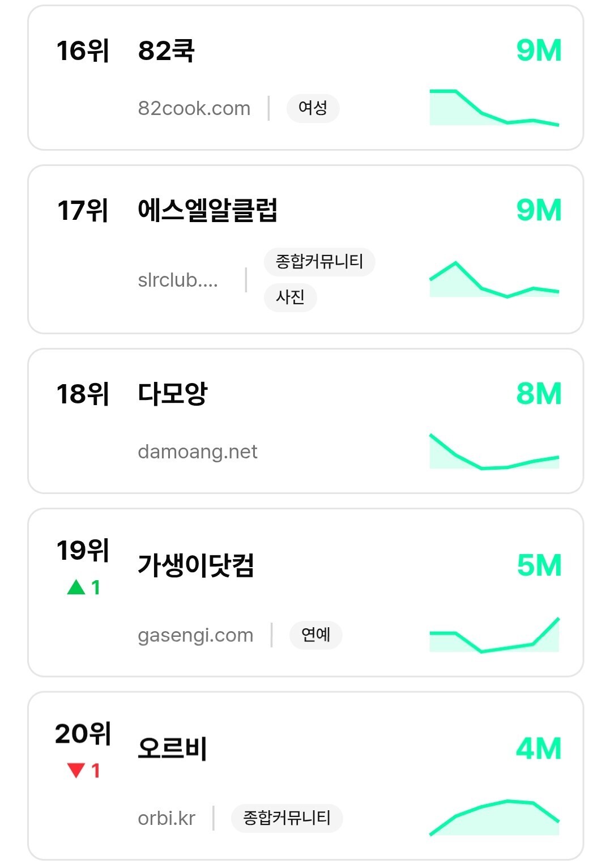
Task: Open the gasengi.com link
Action: (195, 635)
